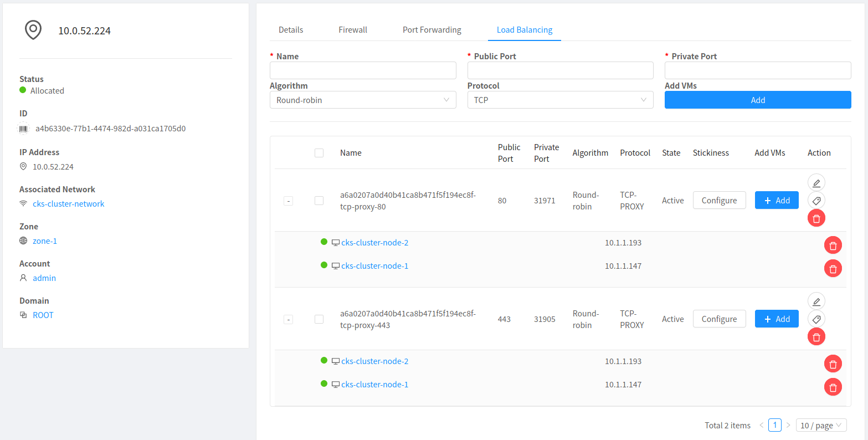Open the 10 / page size selector
Viewport: 868px width, 440px height.
click(x=821, y=425)
